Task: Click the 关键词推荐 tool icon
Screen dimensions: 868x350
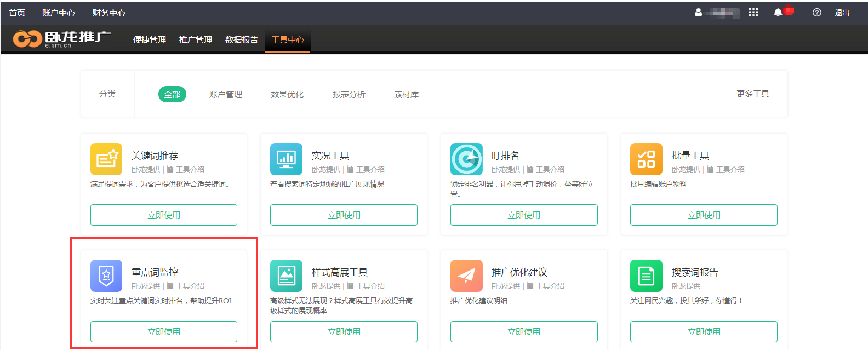Action: click(x=106, y=159)
